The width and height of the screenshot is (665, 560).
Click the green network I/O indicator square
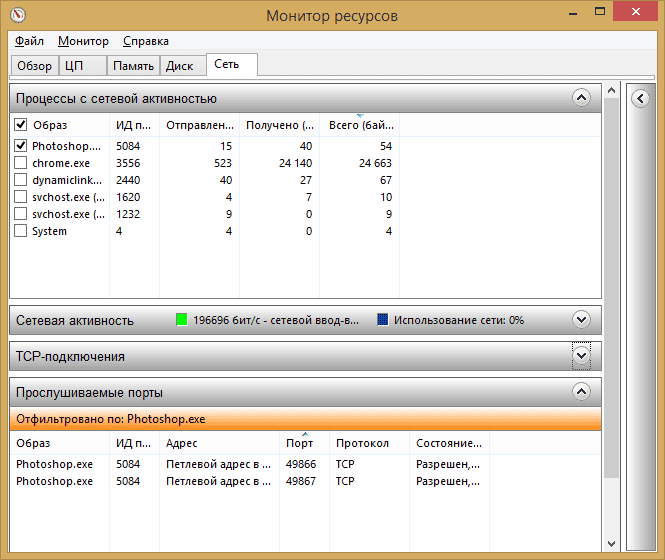tap(181, 320)
